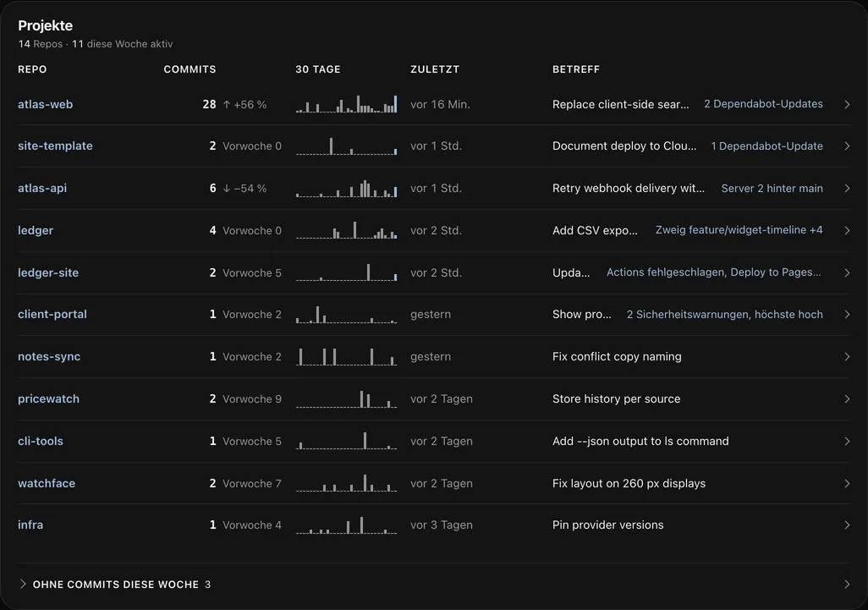Open the pricewatch repo link
The height and width of the screenshot is (610, 868).
point(49,398)
